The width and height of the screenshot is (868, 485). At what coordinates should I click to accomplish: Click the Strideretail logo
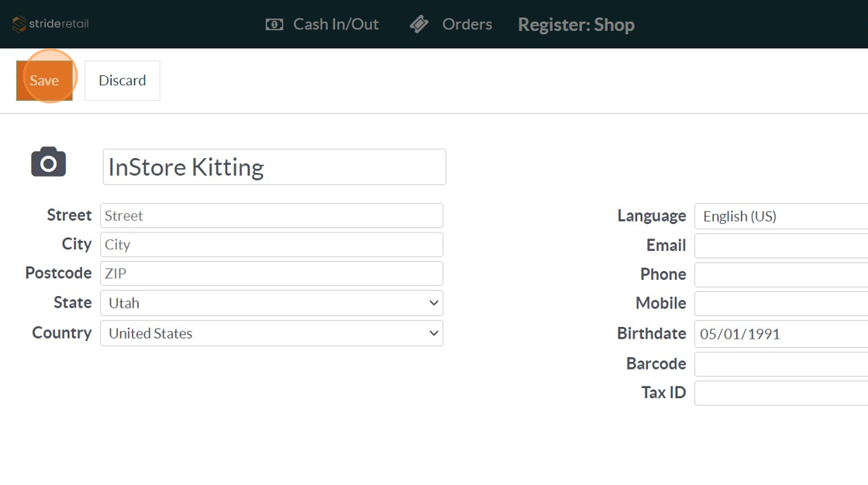50,24
